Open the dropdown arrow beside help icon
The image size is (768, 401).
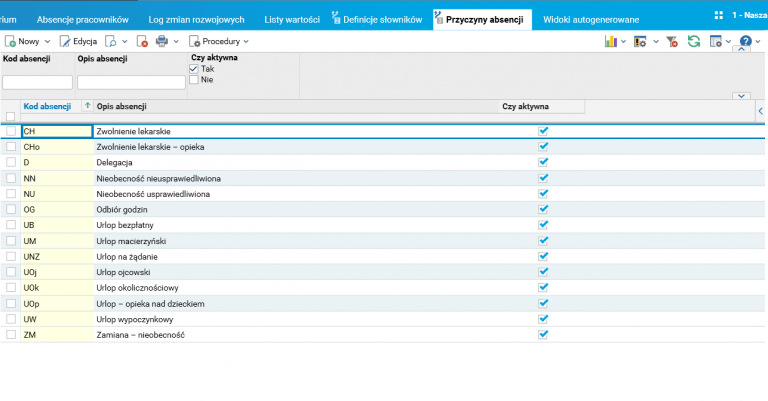point(758,42)
